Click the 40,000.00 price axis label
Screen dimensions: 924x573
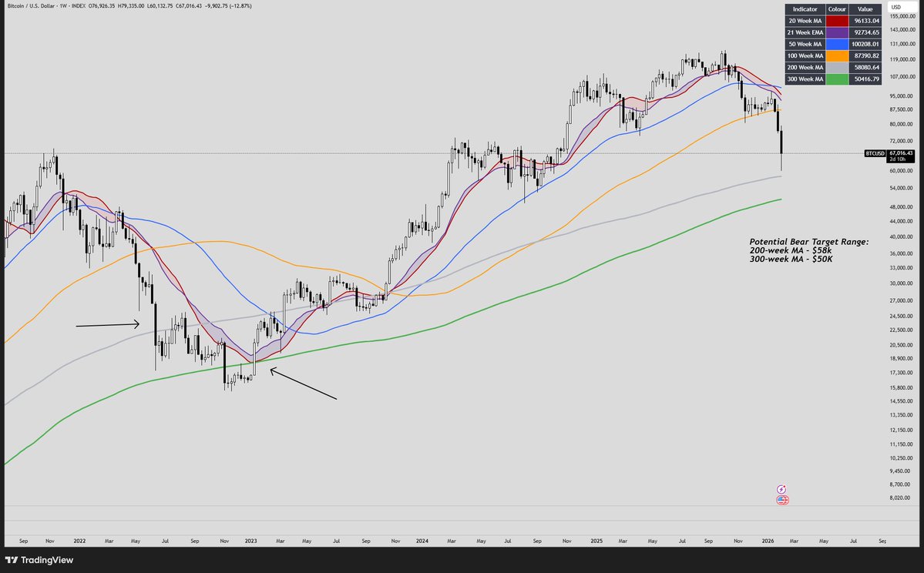[x=902, y=237]
